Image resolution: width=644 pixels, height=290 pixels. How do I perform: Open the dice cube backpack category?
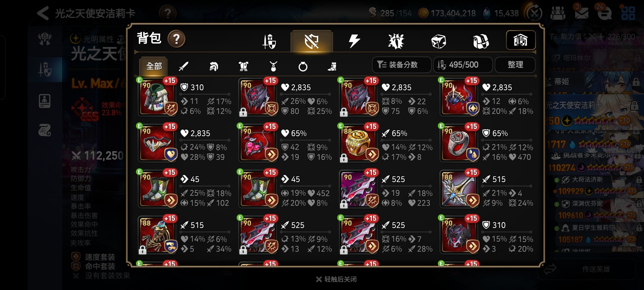[438, 42]
